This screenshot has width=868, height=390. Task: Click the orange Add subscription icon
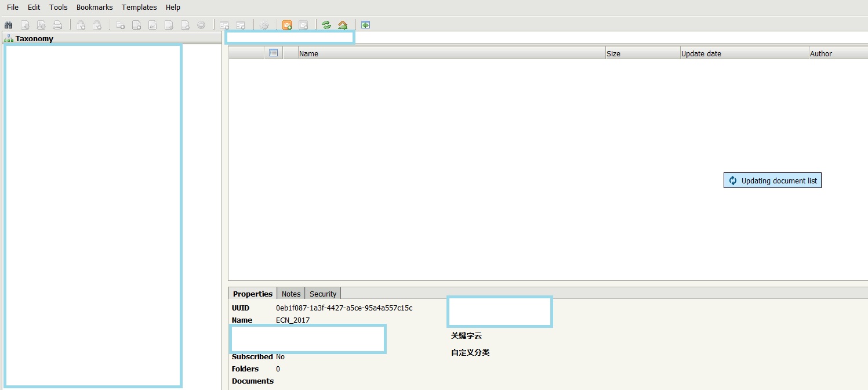[287, 25]
